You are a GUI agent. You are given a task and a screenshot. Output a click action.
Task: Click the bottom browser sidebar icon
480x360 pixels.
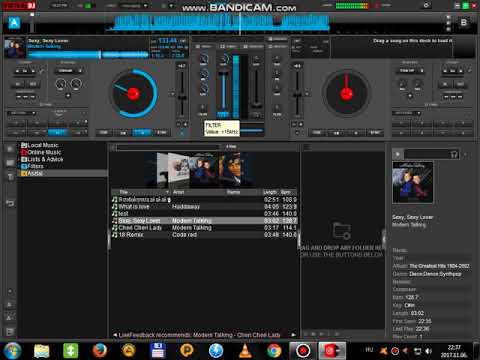pyautogui.click(x=10, y=332)
